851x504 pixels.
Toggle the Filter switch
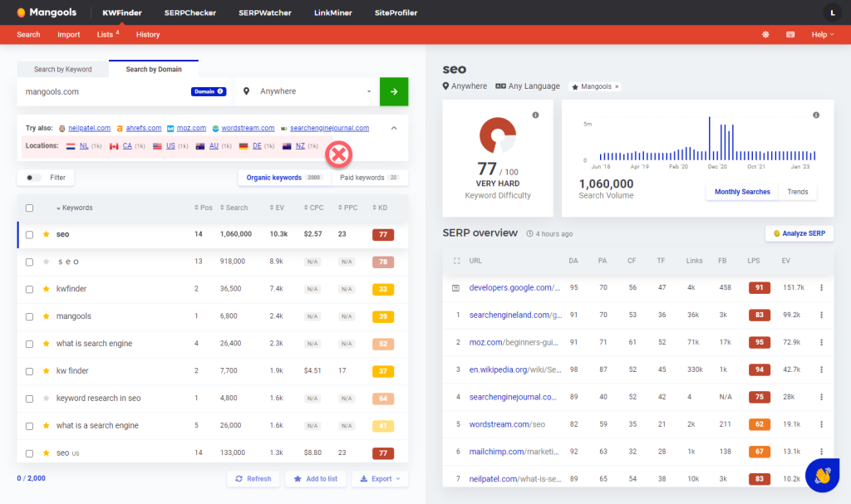point(34,178)
